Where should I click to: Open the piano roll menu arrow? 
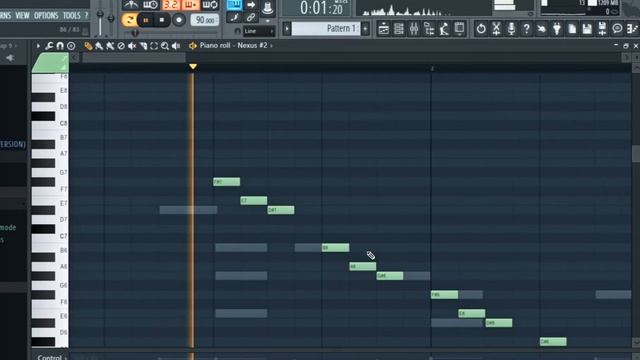click(38, 46)
